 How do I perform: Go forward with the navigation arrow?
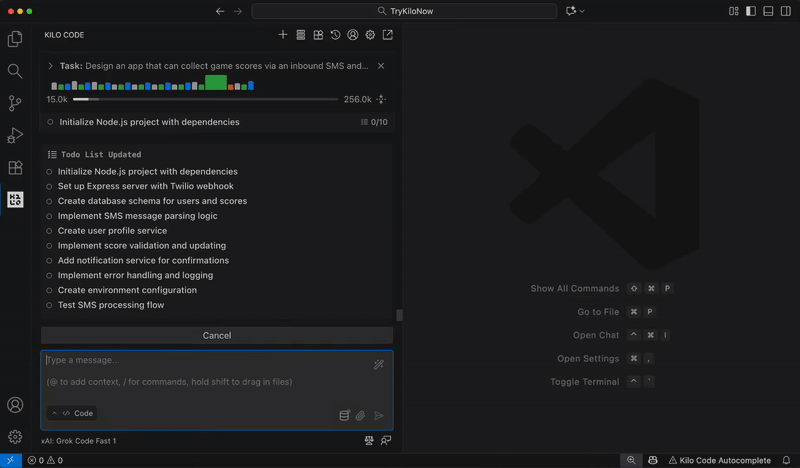tap(238, 11)
